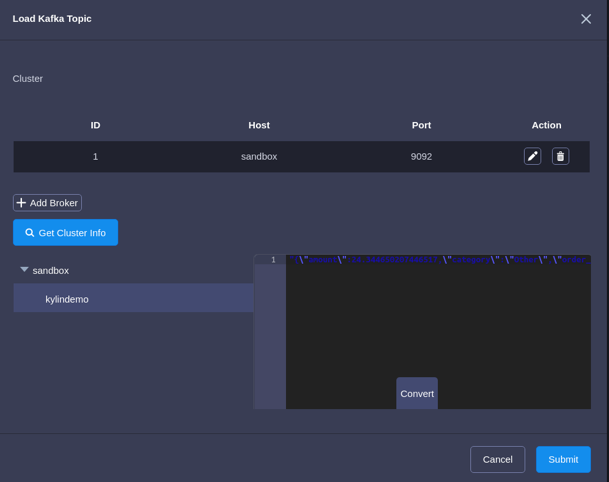
Task: Click the magnifier icon in Get Cluster Info
Action: [x=30, y=233]
